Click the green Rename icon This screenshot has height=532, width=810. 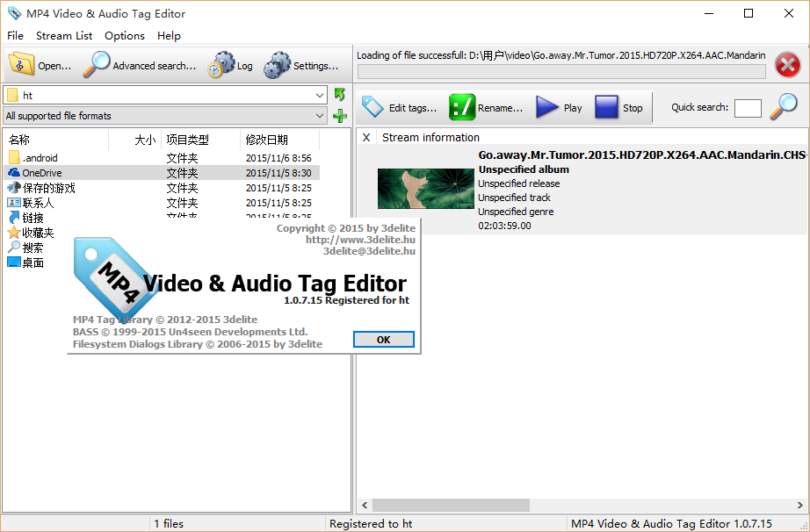(x=462, y=107)
